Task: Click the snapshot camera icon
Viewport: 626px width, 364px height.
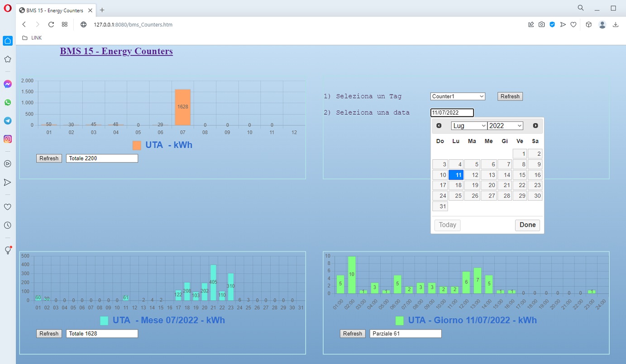Action: 541,24
